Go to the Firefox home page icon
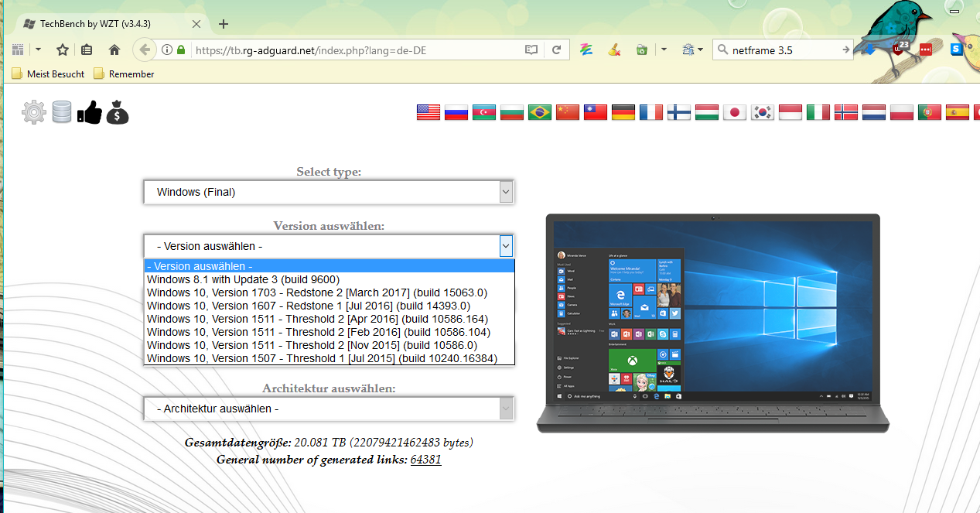Screen dimensions: 980x513 (x=114, y=50)
